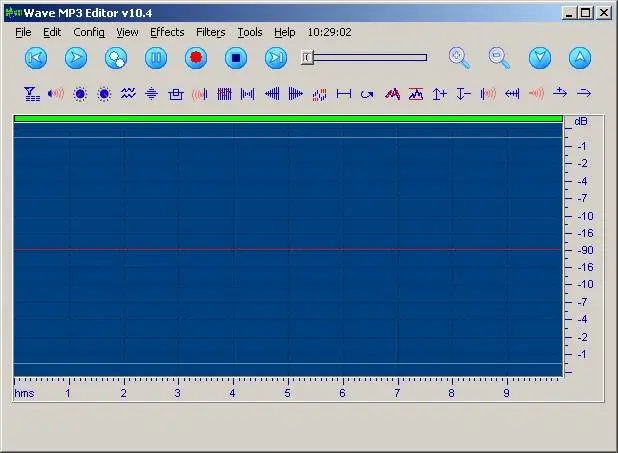Open the View menu
The height and width of the screenshot is (453, 618).
pos(127,32)
